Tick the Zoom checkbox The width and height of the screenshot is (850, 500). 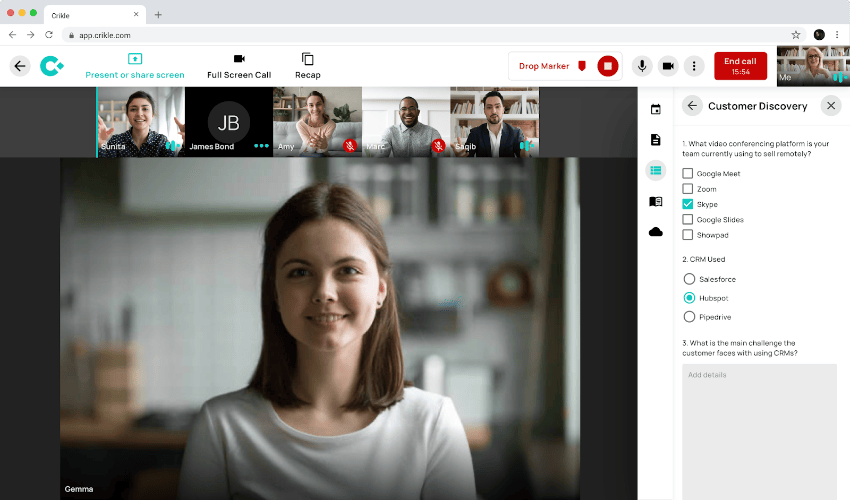[688, 189]
